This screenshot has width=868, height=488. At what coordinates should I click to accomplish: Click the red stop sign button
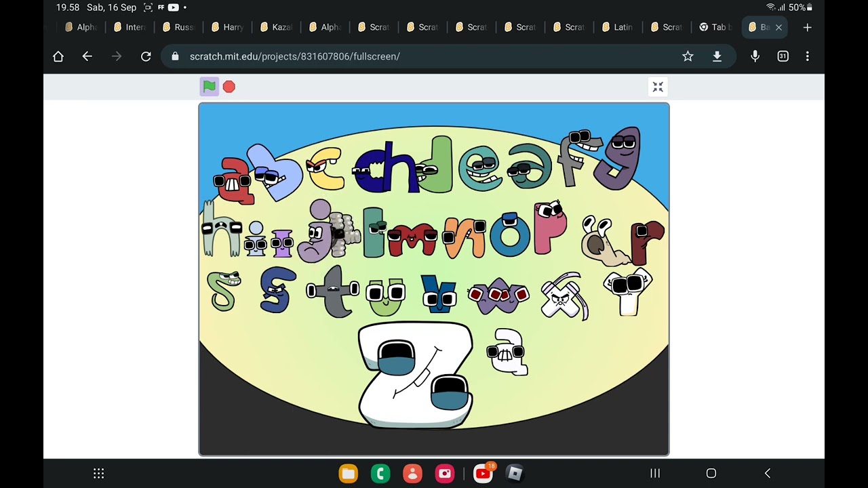tap(229, 87)
